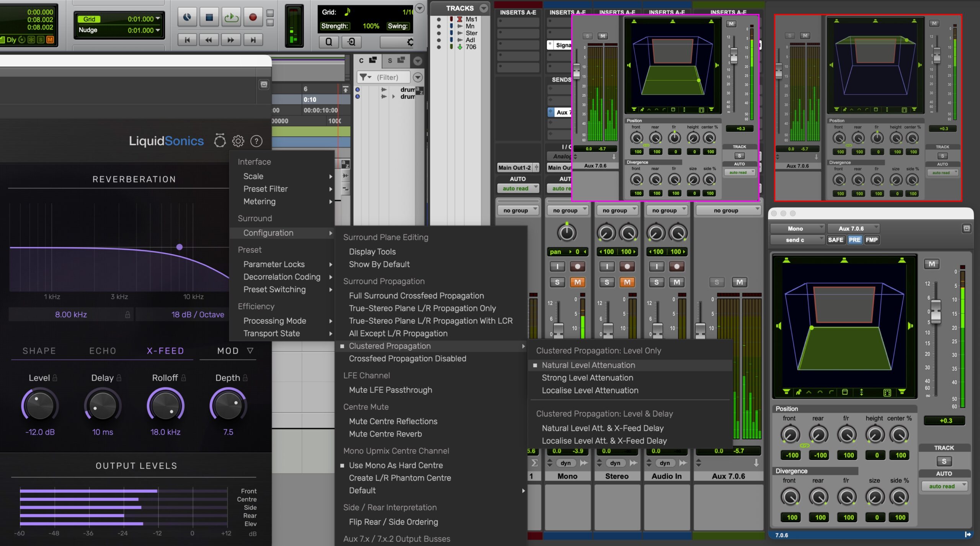Toggle the PRE button on send
This screenshot has height=546, width=980.
pyautogui.click(x=854, y=240)
